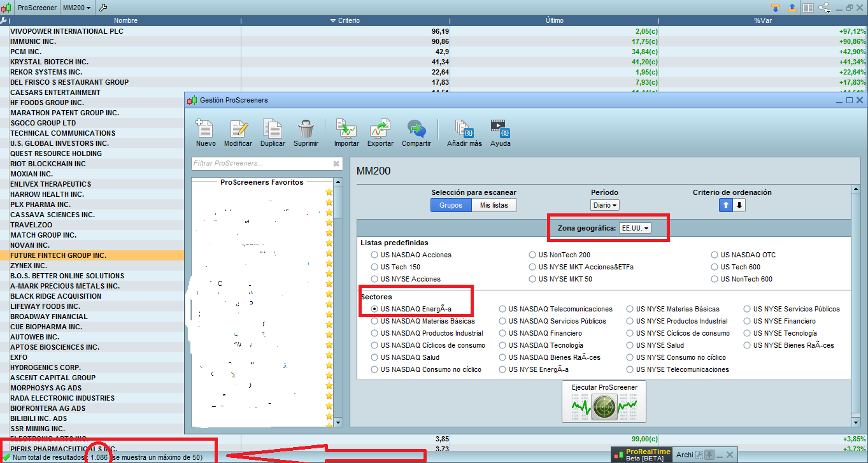
Task: Set ascending sort order with up-arrow button
Action: [x=726, y=205]
